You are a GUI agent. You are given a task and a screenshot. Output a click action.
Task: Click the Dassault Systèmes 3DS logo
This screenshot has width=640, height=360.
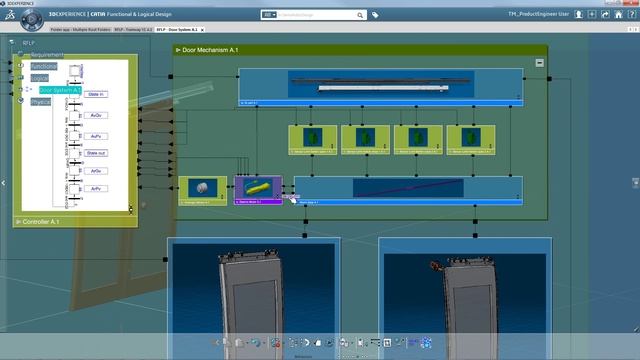click(x=10, y=15)
